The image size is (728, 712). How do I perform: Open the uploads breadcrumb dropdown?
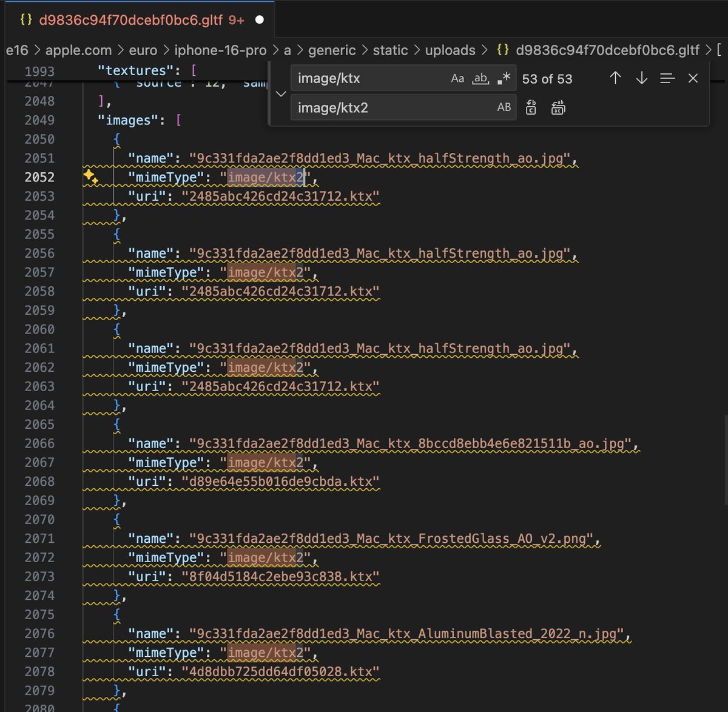coord(451,50)
